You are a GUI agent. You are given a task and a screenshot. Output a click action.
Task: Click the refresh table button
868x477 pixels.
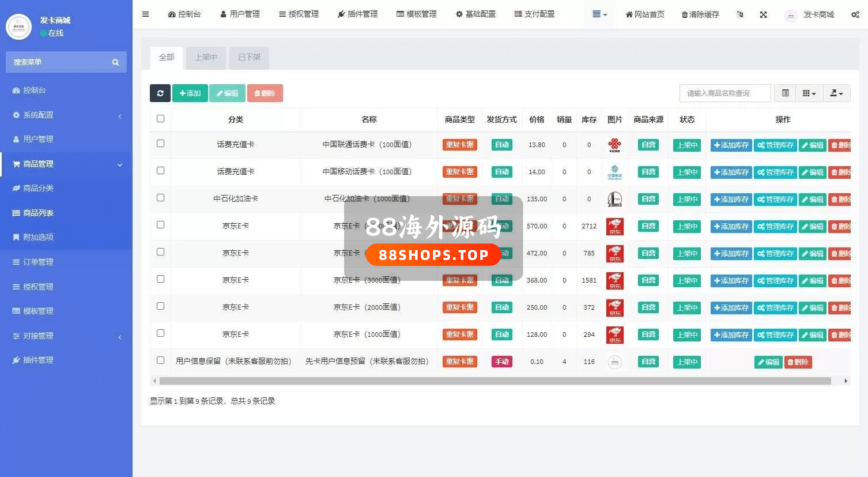coord(160,93)
